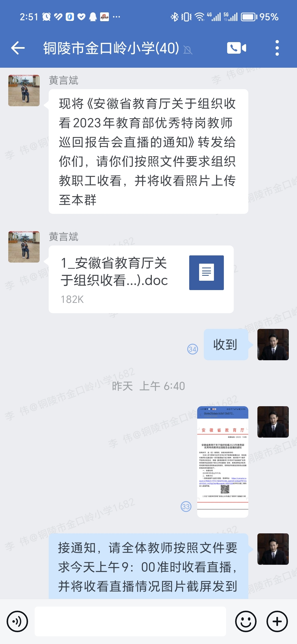Tap the voice message icon

(x=17, y=621)
